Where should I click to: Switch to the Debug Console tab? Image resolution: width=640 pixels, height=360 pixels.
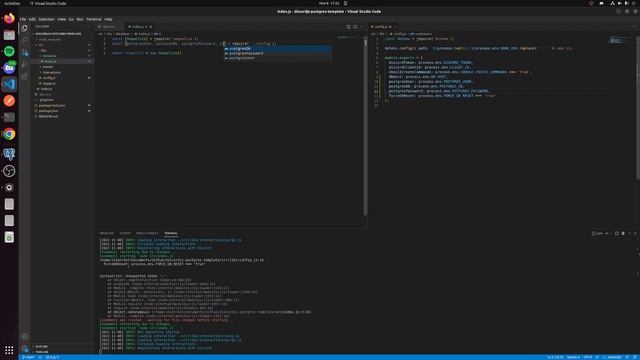(147, 233)
